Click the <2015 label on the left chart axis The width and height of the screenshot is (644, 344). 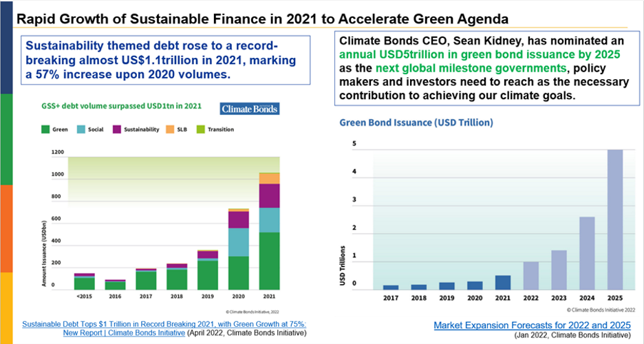[x=84, y=296]
